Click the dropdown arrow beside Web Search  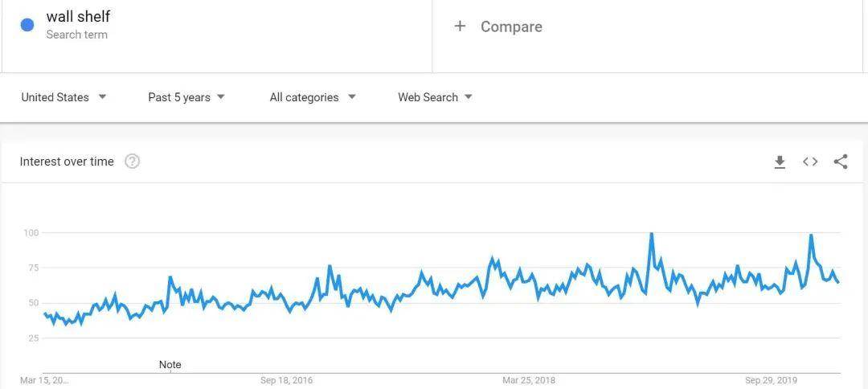coord(469,96)
